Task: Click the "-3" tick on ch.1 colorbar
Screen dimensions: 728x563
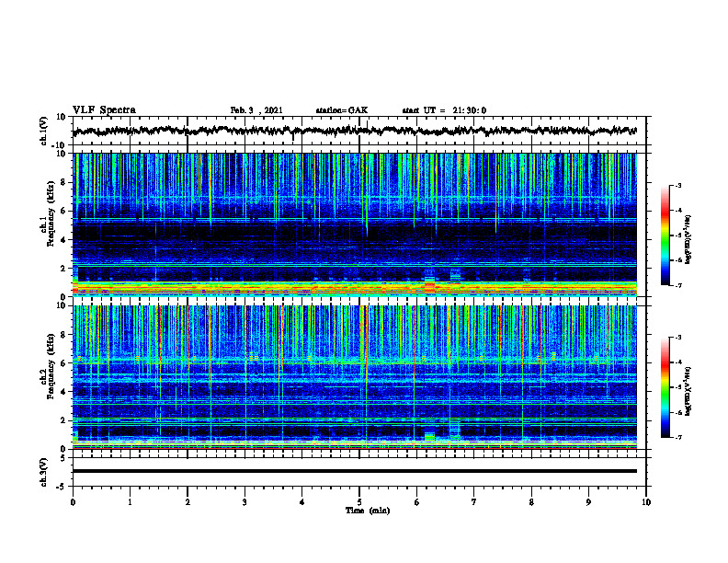Action: coord(678,186)
